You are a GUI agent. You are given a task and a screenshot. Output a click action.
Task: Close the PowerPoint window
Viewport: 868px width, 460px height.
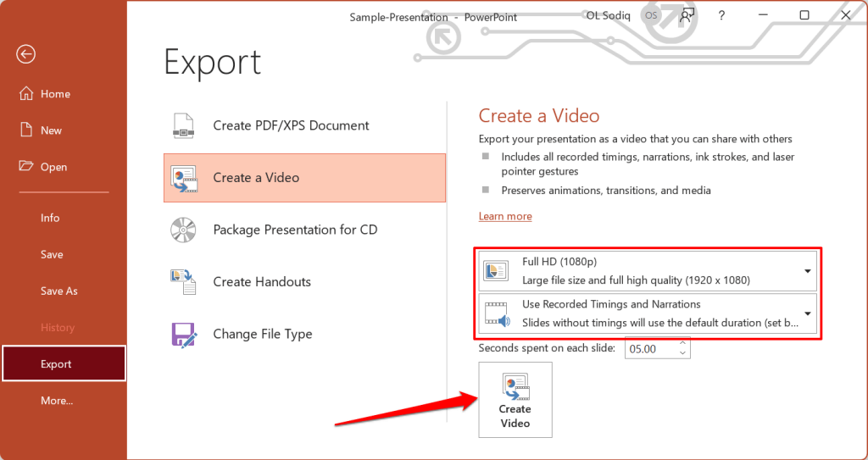point(845,15)
